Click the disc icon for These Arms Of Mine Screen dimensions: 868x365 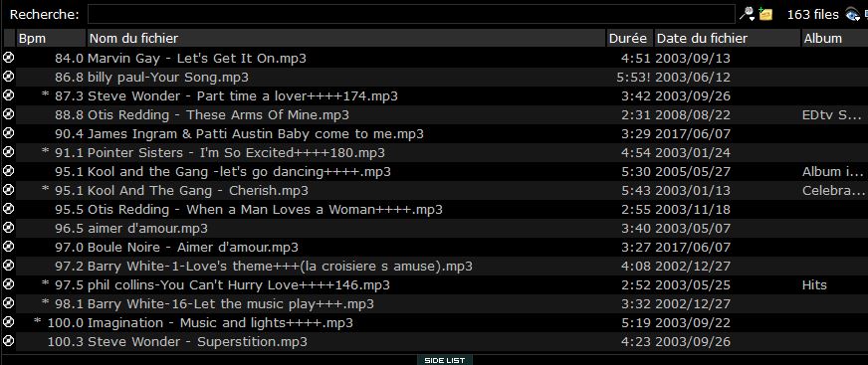pyautogui.click(x=8, y=114)
